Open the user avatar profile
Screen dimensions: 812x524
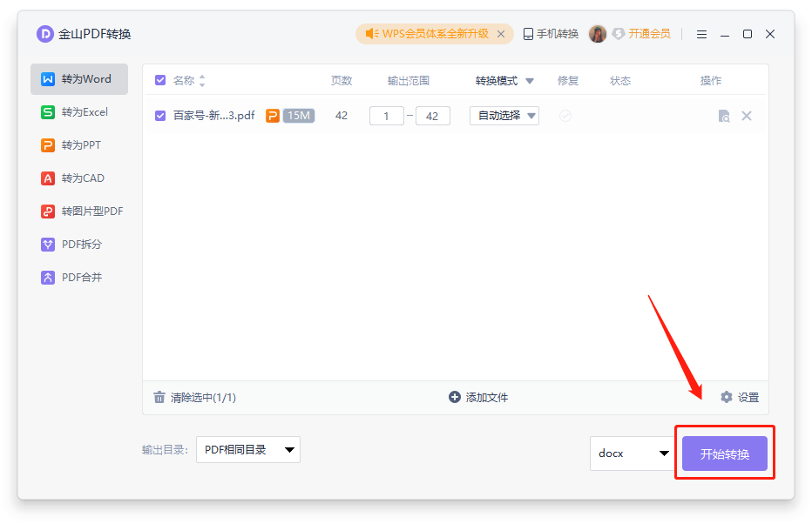click(x=598, y=34)
